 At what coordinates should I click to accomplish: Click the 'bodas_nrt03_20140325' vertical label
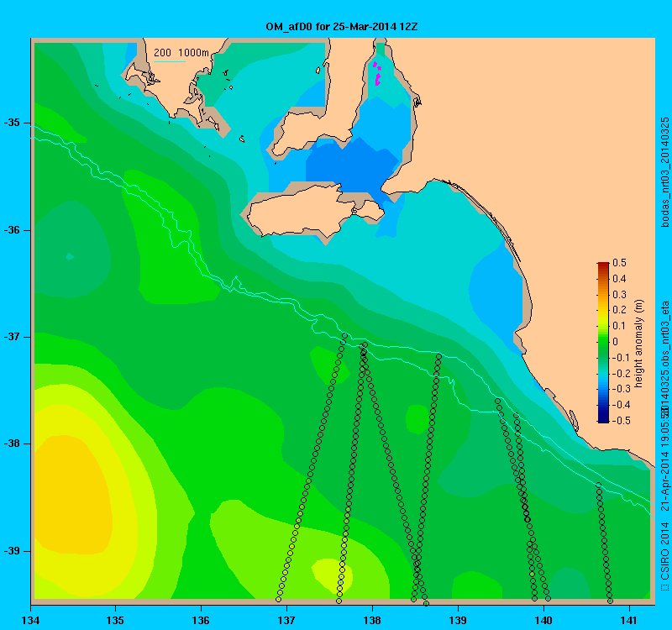[664, 172]
